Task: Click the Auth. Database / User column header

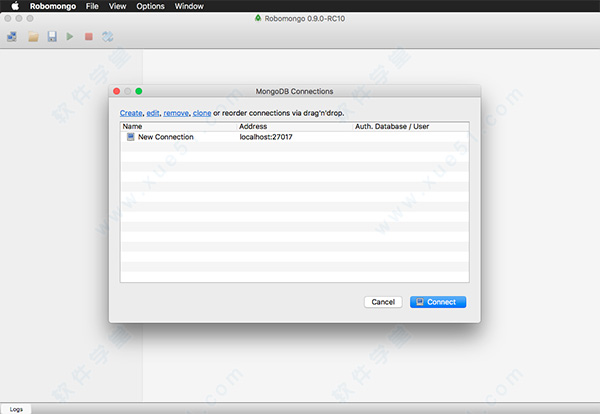Action: (411, 126)
